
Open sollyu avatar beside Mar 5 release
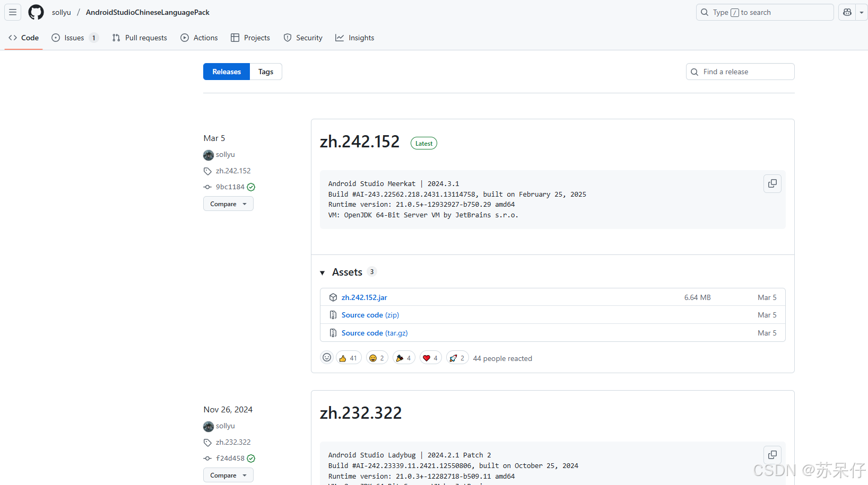(209, 155)
